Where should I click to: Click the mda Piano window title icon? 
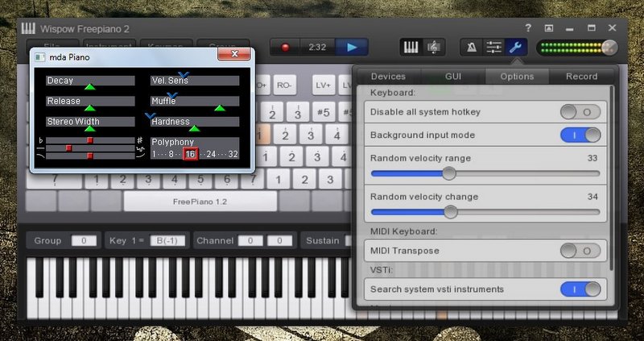click(39, 57)
